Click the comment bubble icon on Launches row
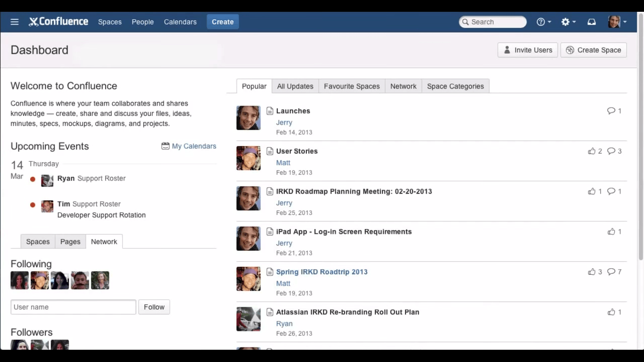The image size is (644, 362). 611,111
